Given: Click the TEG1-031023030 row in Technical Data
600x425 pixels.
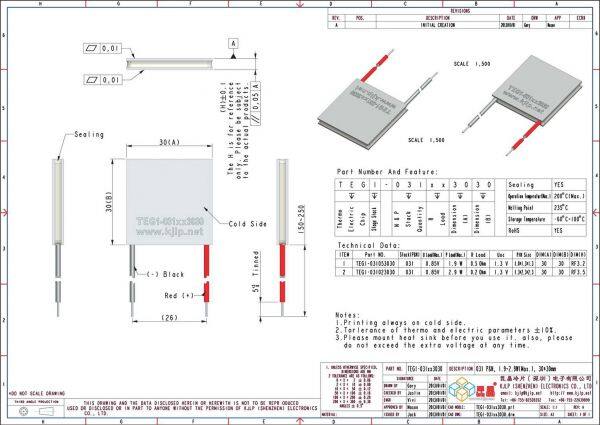Looking at the screenshot, I should (x=461, y=272).
